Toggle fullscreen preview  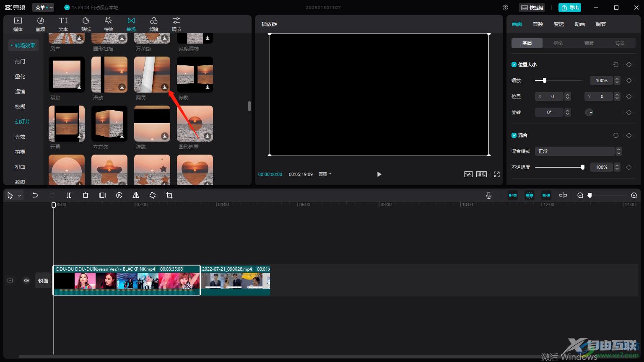pos(497,174)
